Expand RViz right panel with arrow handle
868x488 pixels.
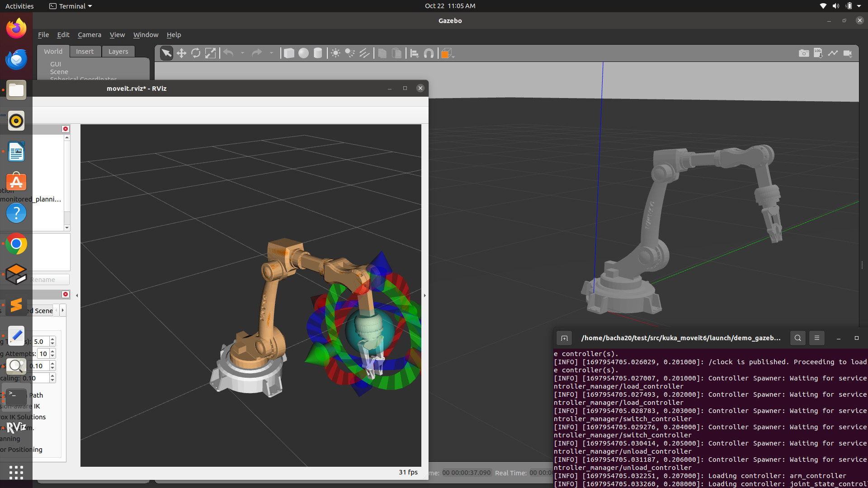[425, 296]
